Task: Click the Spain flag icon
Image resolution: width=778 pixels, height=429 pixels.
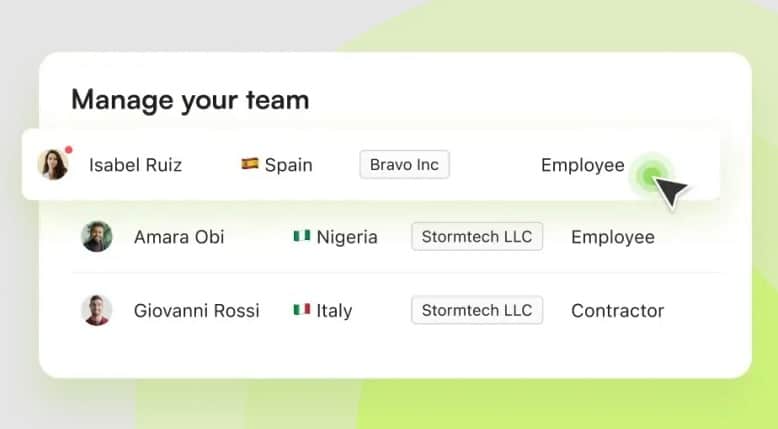Action: [x=250, y=164]
